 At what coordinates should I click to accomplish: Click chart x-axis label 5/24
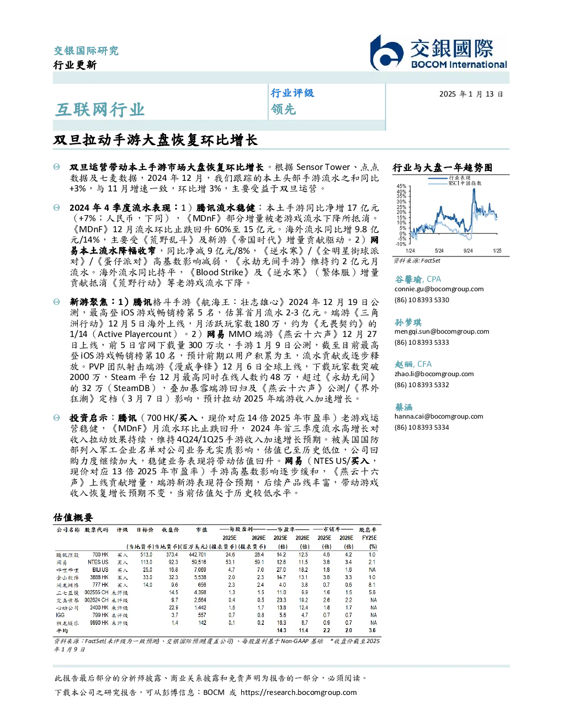(439, 251)
